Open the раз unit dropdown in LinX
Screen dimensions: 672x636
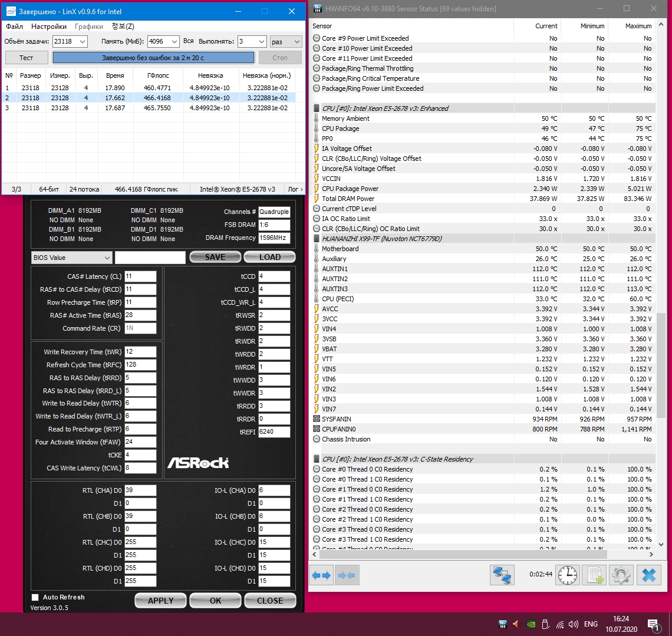(x=286, y=42)
